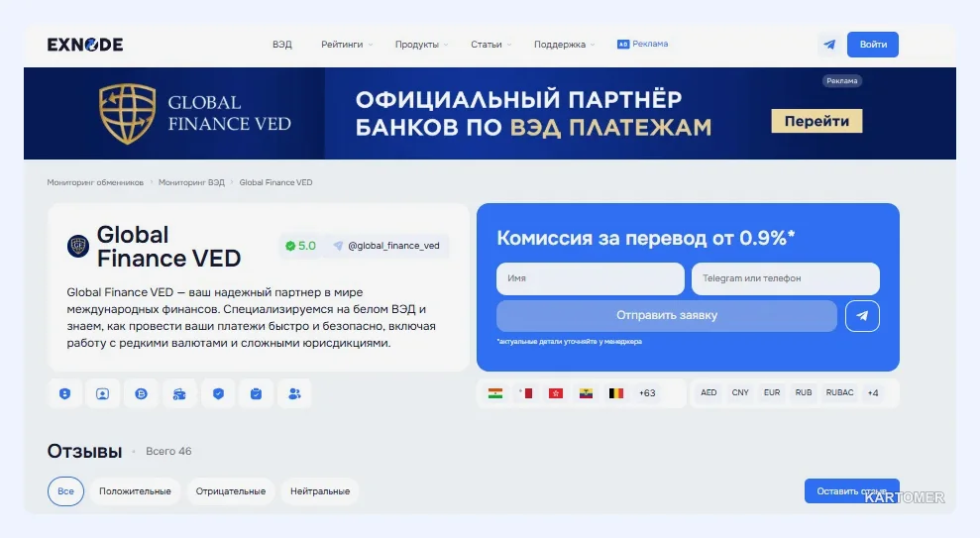This screenshot has width=980, height=538.
Task: Show the +63 more countries
Action: (x=647, y=393)
